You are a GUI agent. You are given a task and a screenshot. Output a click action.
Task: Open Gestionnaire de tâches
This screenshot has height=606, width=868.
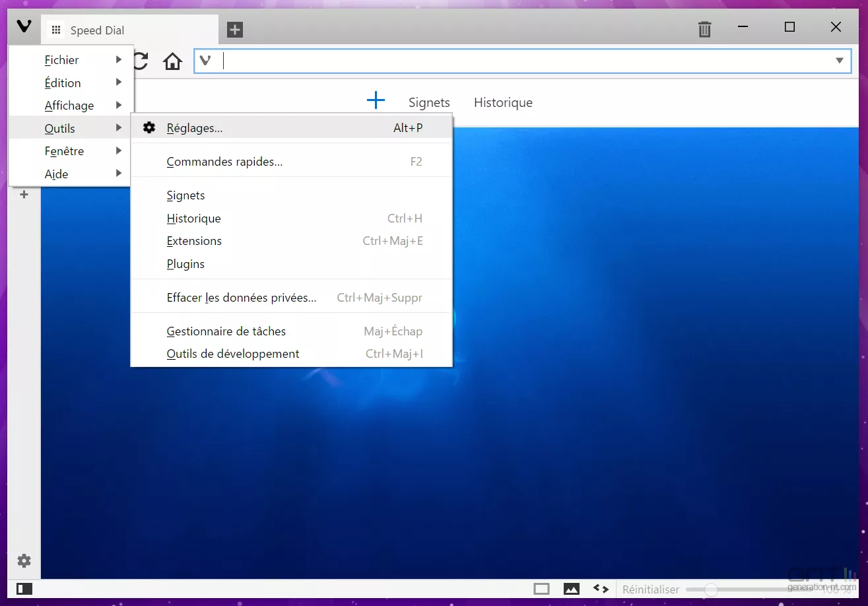291,331
